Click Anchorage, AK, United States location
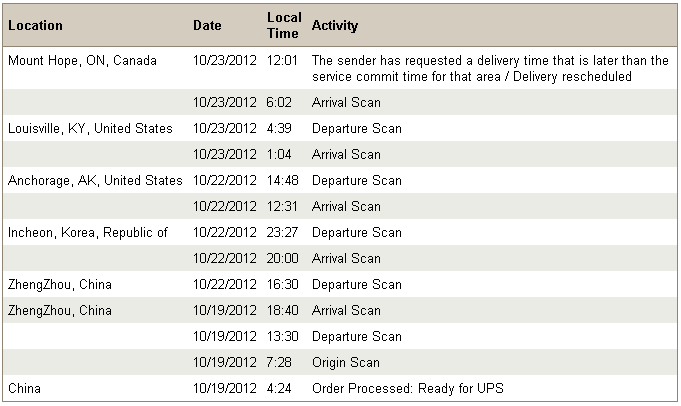The width and height of the screenshot is (681, 406). click(95, 181)
